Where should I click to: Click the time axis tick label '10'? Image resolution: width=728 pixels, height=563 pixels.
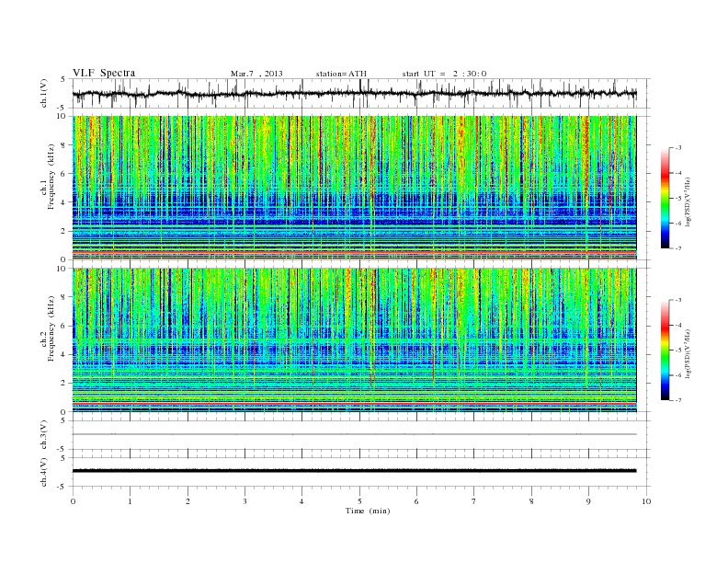[646, 501]
